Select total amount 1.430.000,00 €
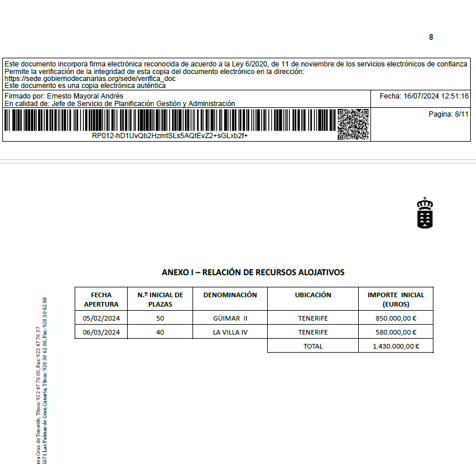476x464 pixels. pos(396,346)
